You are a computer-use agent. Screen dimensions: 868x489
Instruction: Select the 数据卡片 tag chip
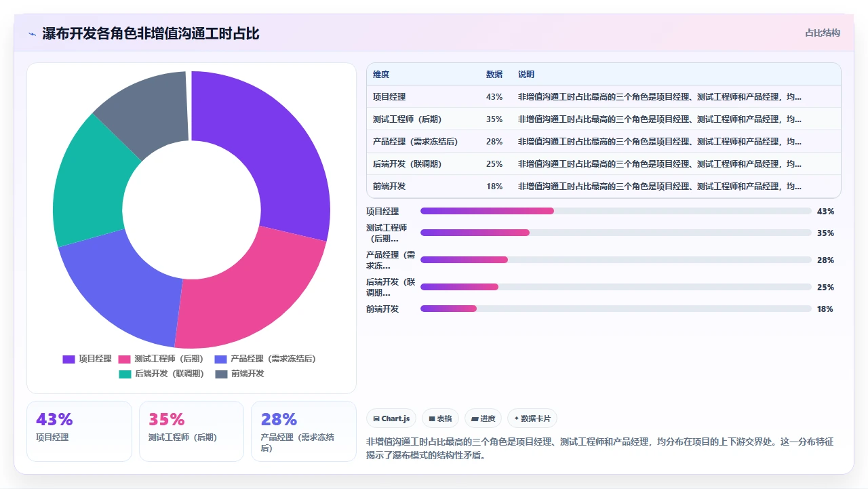coord(532,418)
